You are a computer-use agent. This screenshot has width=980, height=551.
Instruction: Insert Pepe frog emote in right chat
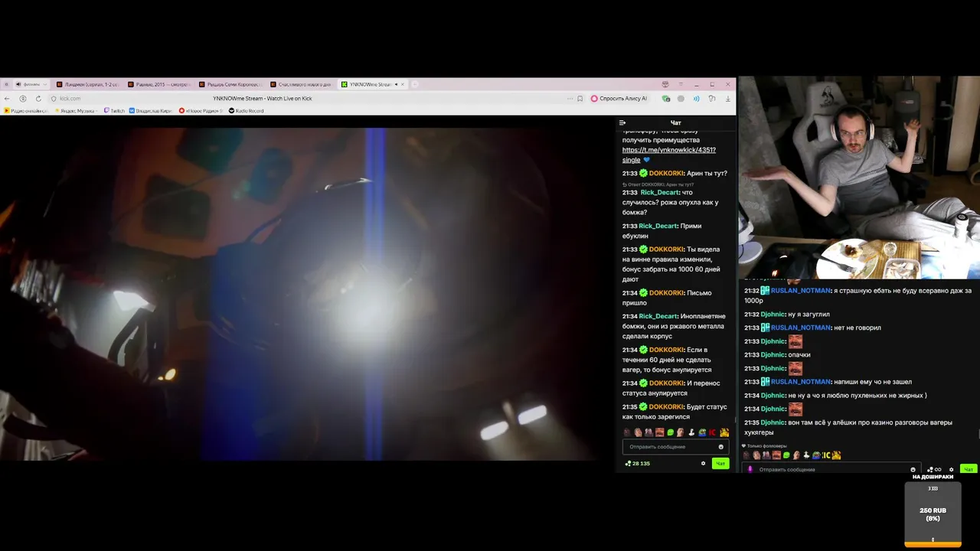click(816, 455)
